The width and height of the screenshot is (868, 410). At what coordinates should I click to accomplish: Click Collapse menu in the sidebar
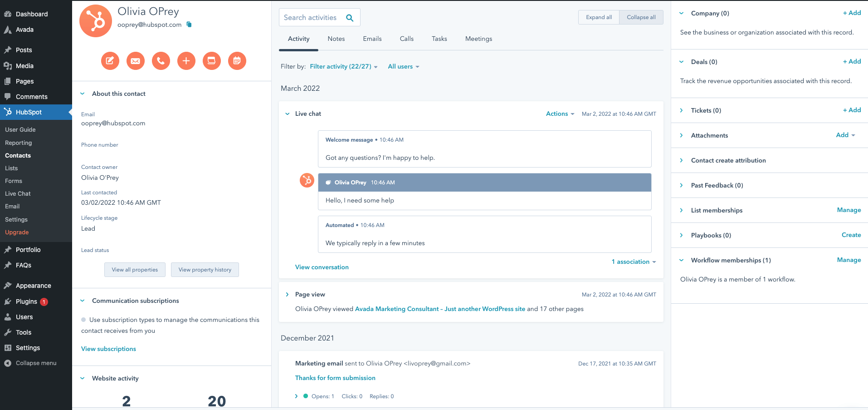(x=36, y=363)
